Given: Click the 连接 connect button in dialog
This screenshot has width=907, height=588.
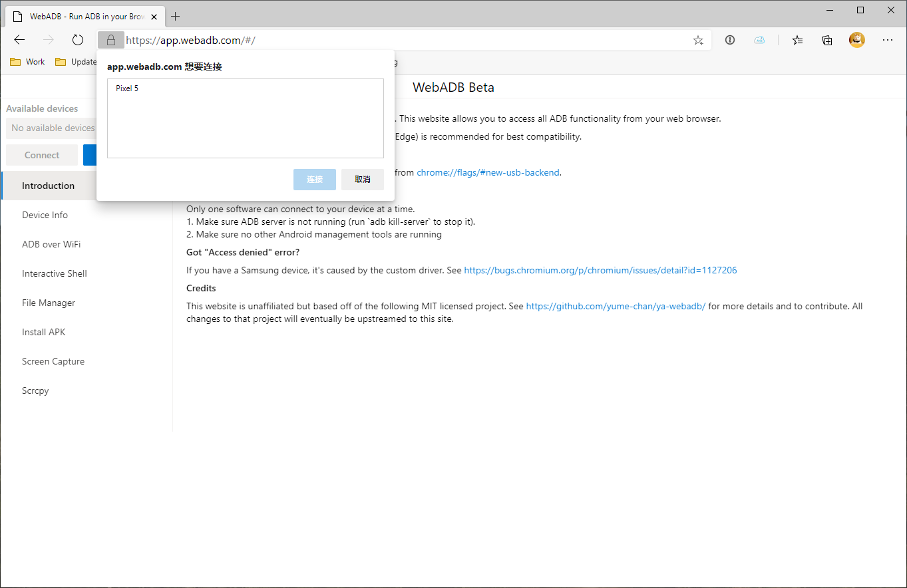Looking at the screenshot, I should (x=315, y=180).
